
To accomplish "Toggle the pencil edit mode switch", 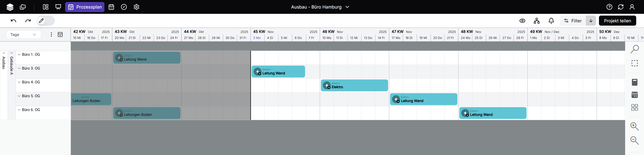I will tap(46, 21).
